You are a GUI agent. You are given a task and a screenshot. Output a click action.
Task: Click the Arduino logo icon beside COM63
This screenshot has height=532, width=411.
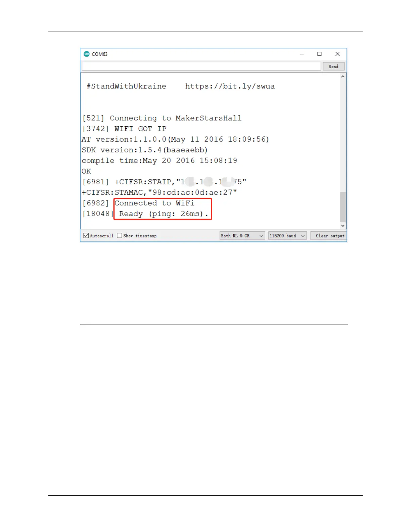click(x=87, y=54)
